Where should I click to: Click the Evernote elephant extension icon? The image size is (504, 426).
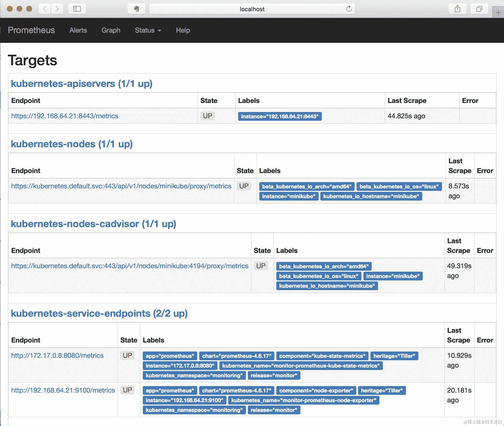pyautogui.click(x=136, y=9)
